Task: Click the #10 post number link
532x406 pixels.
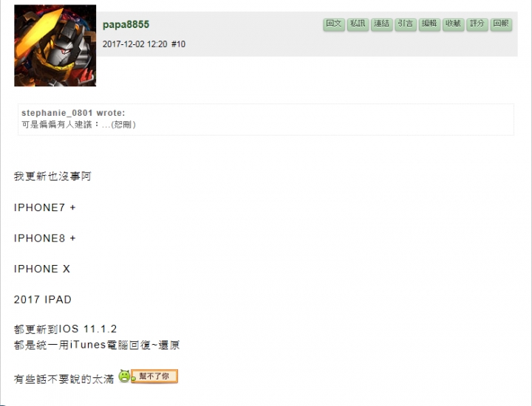Action: pos(179,44)
